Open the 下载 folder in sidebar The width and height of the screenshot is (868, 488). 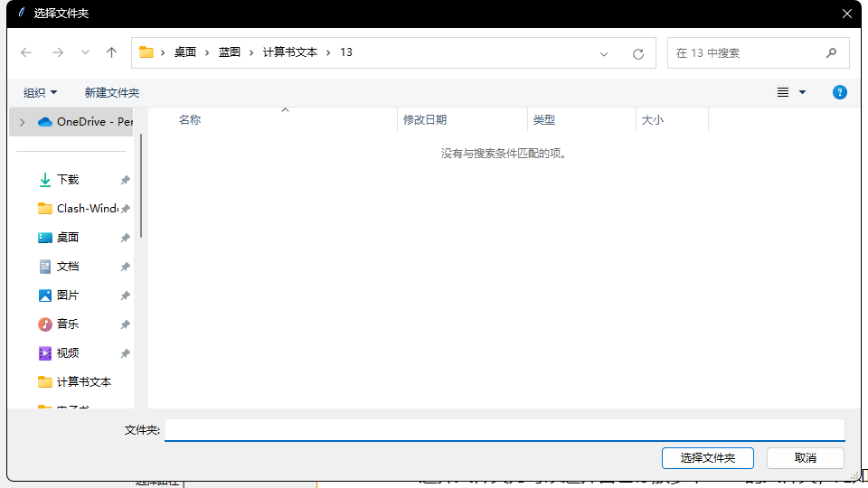68,180
